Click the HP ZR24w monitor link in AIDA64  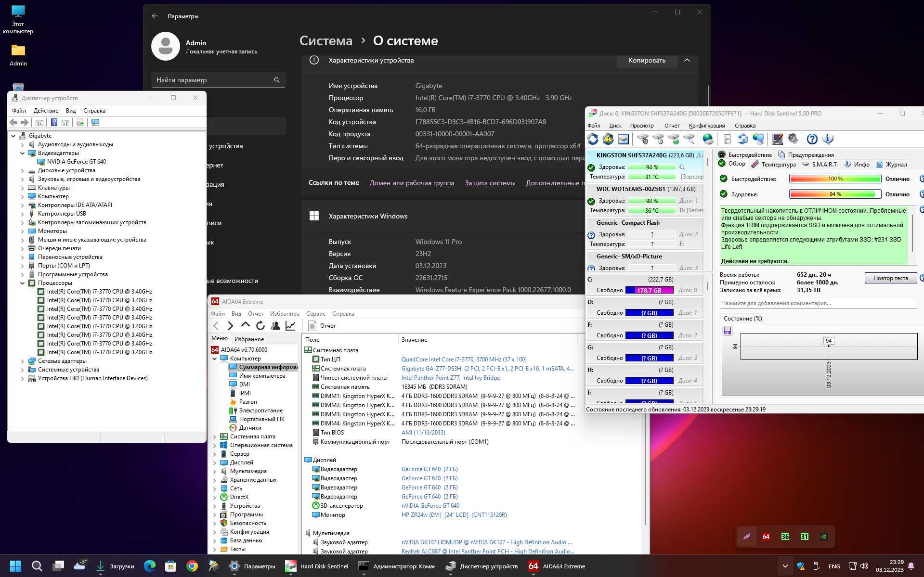click(x=454, y=515)
